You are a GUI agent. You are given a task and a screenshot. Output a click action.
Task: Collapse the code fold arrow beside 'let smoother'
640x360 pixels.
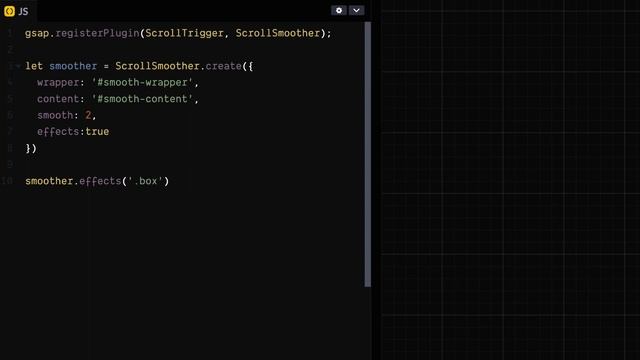[x=18, y=66]
